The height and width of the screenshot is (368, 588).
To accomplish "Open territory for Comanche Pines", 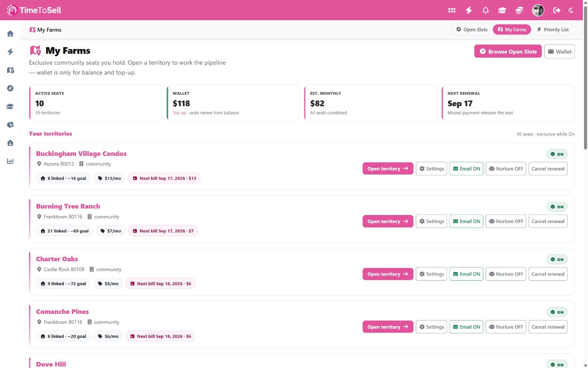I will coord(388,327).
